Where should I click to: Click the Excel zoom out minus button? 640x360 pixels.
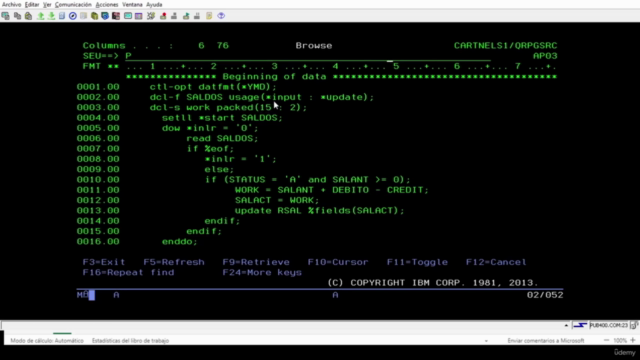[x=606, y=340]
